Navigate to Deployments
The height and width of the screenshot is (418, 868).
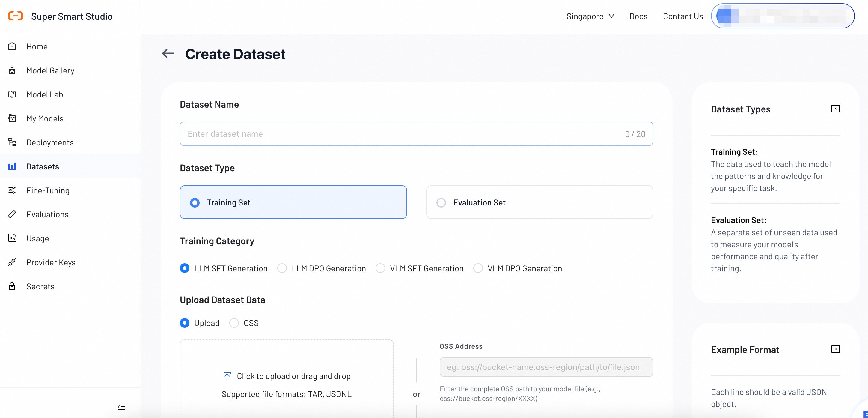click(70, 142)
